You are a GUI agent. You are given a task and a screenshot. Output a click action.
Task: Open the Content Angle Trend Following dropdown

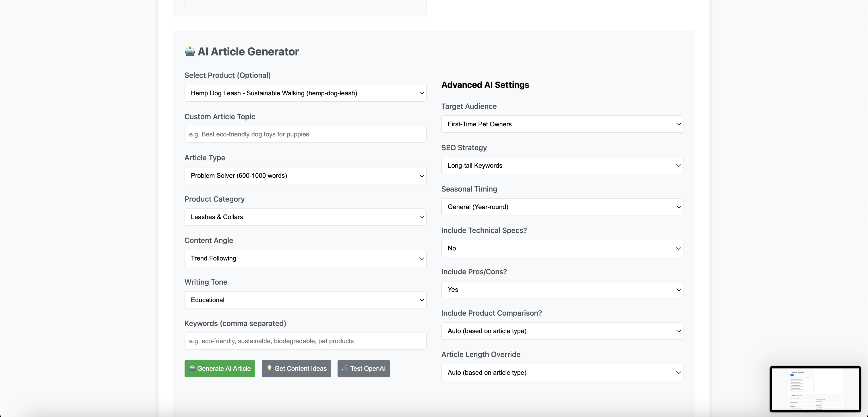click(x=305, y=258)
